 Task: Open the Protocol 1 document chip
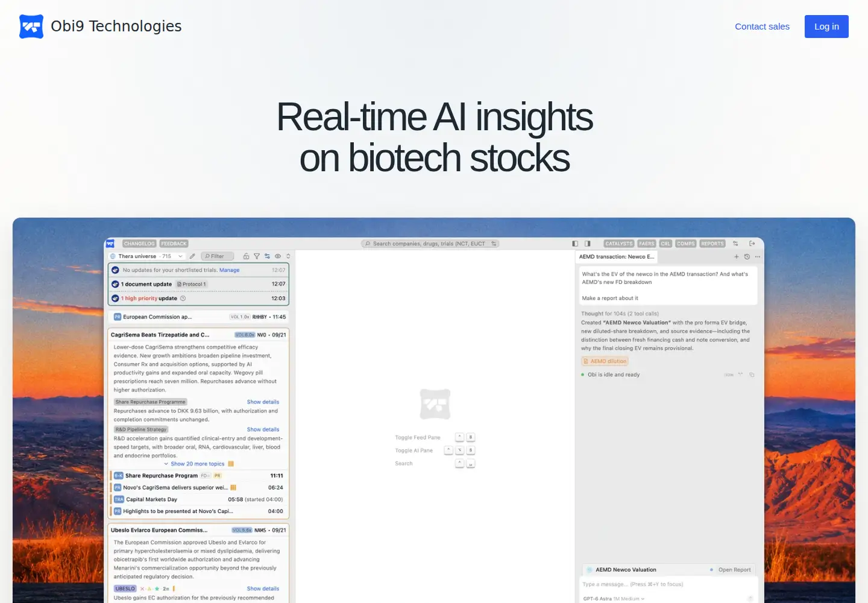coord(192,284)
